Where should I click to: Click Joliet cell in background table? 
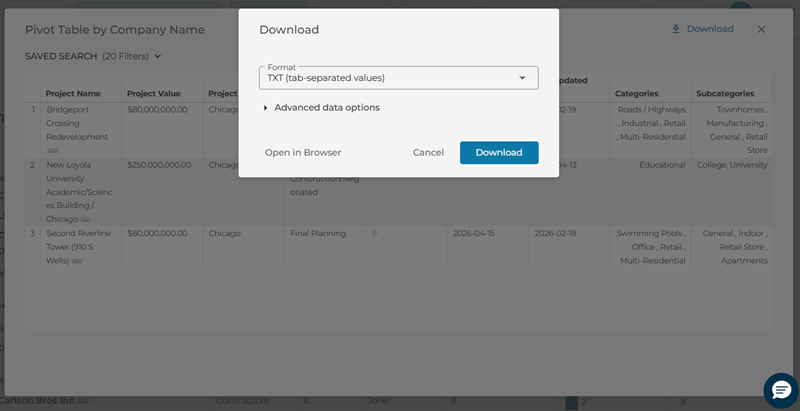380,401
